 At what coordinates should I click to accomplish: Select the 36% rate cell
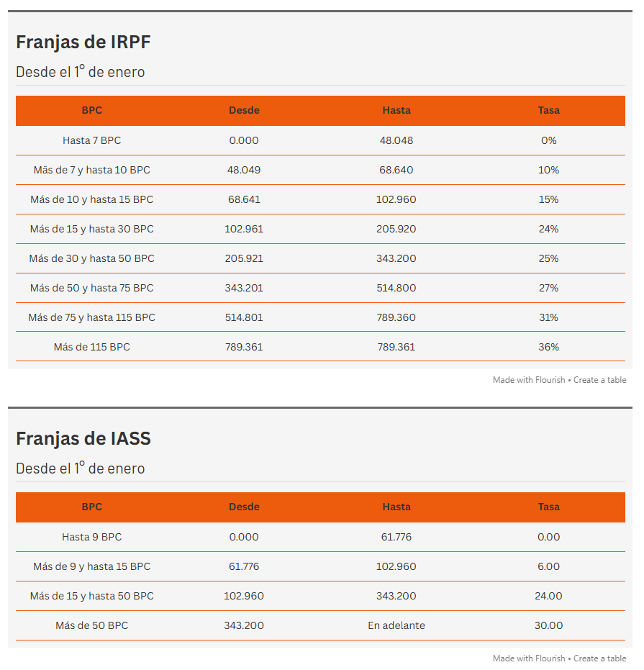click(x=548, y=348)
